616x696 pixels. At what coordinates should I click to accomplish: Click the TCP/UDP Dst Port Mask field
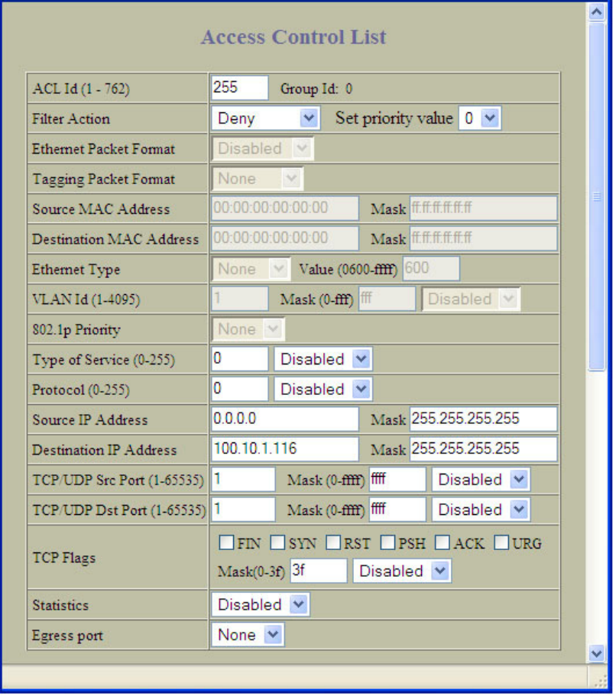[397, 510]
